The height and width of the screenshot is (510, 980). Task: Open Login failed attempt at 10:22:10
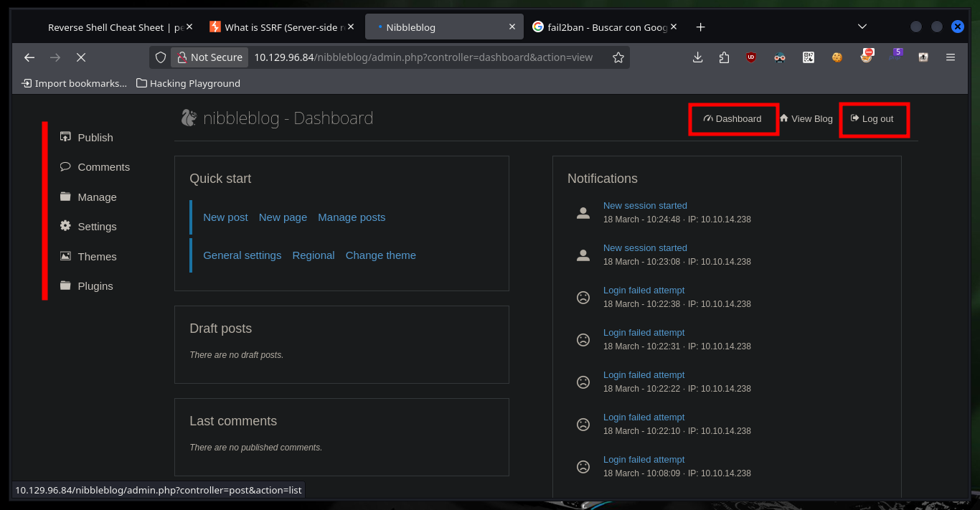[644, 417]
